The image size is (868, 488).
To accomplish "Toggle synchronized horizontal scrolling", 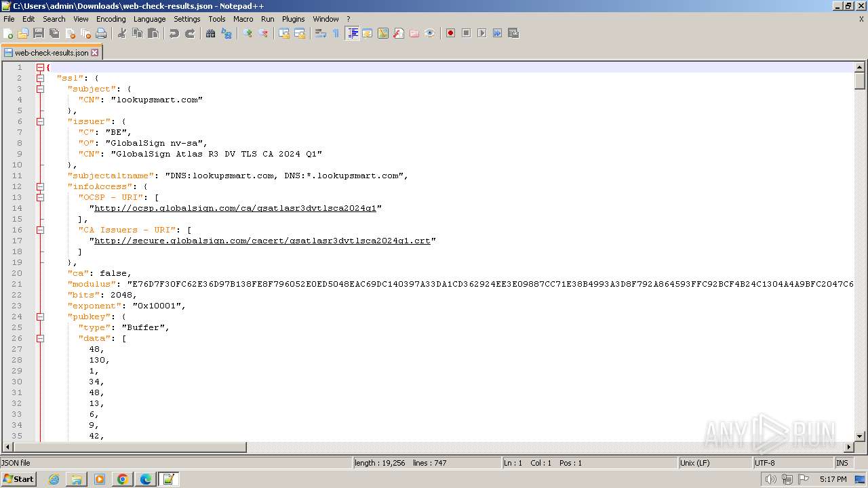I will pyautogui.click(x=300, y=33).
